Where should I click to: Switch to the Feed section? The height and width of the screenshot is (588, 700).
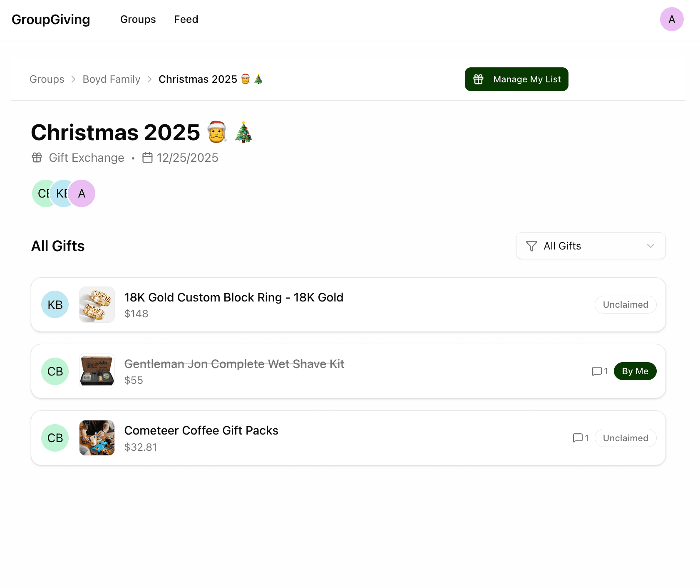(186, 19)
